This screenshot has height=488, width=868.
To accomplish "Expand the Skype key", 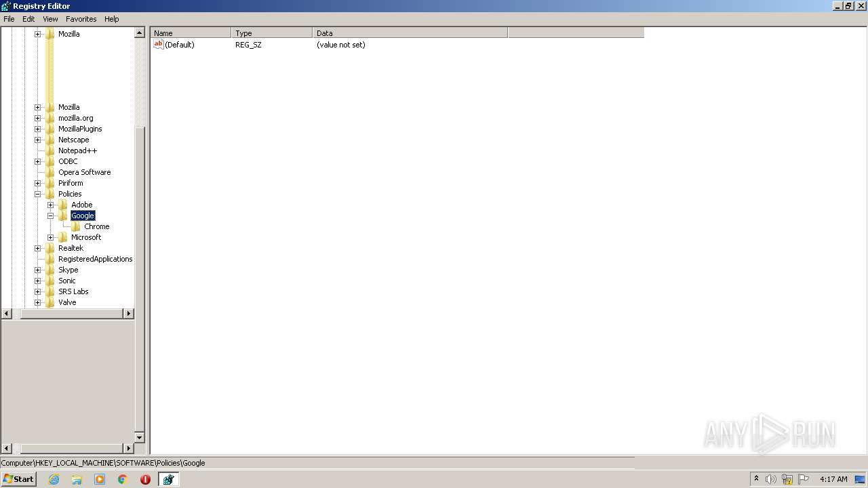I will [x=37, y=270].
